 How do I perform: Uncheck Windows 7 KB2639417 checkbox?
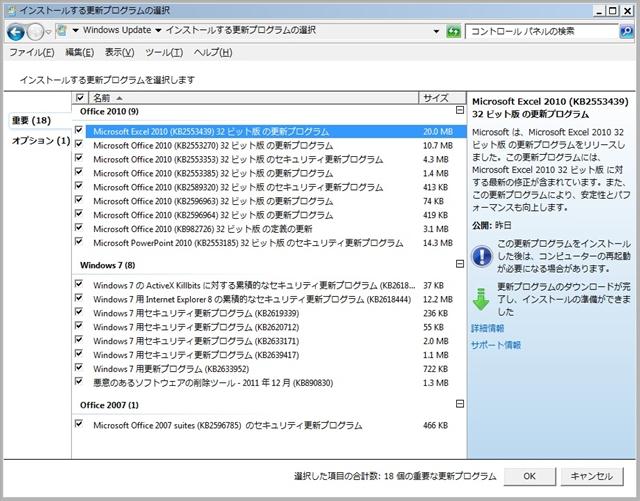(x=79, y=353)
